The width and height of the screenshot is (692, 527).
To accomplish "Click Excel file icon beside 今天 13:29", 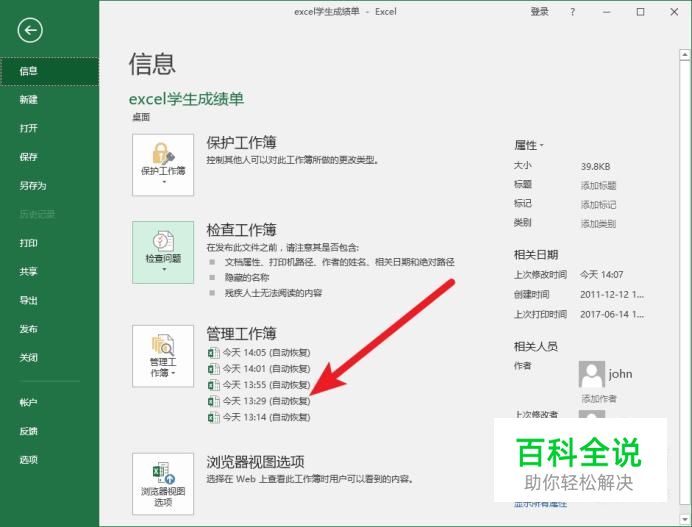I will pyautogui.click(x=214, y=401).
